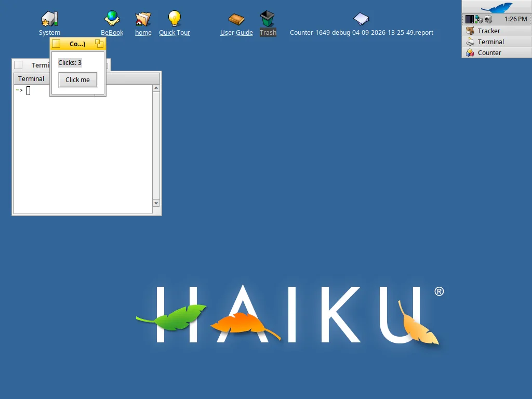Click the System label text
Image resolution: width=532 pixels, height=399 pixels.
[x=49, y=33]
